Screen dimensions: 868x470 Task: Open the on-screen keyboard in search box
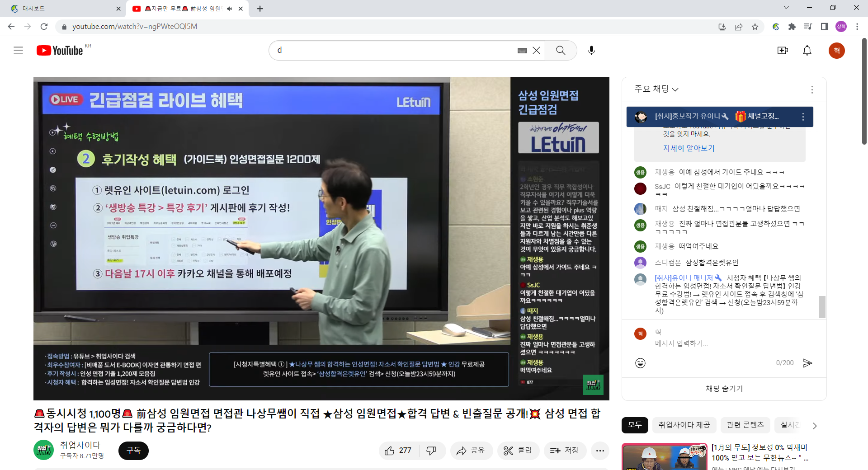522,51
